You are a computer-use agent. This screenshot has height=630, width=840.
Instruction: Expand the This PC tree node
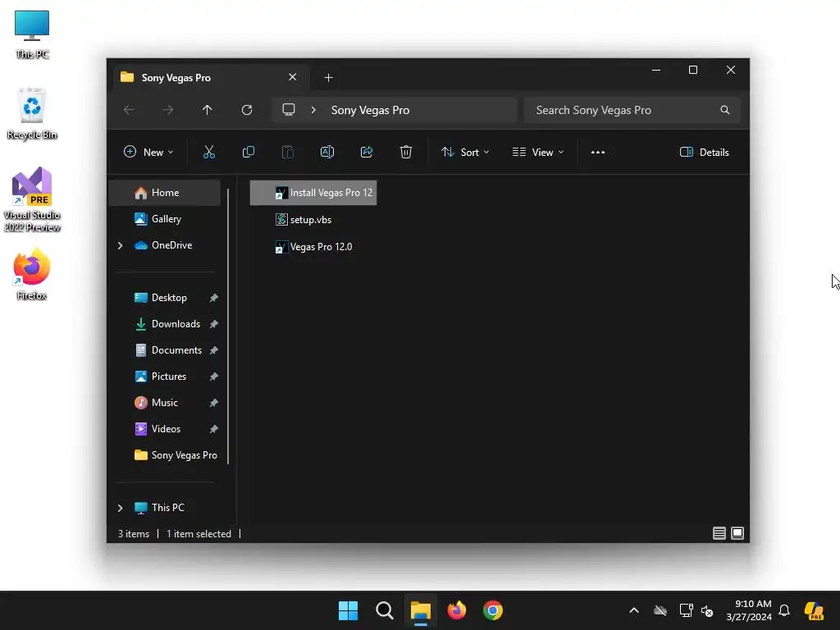(x=120, y=507)
